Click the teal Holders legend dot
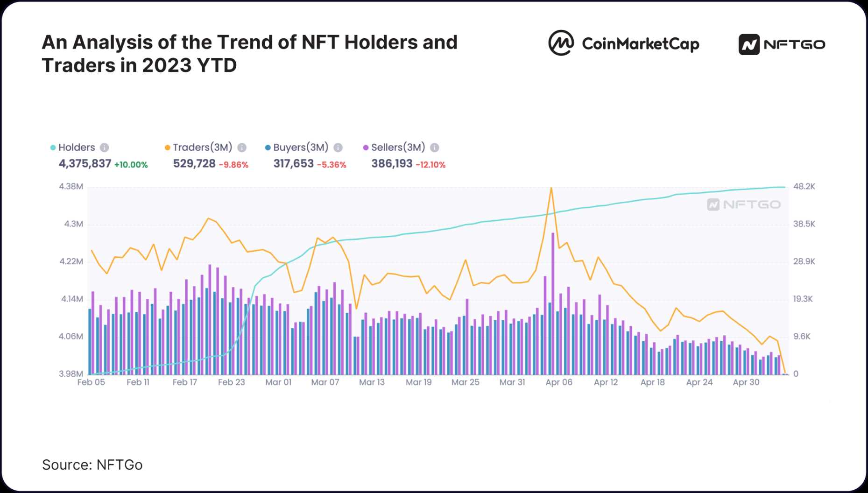Viewport: 868px width, 493px height. [53, 148]
